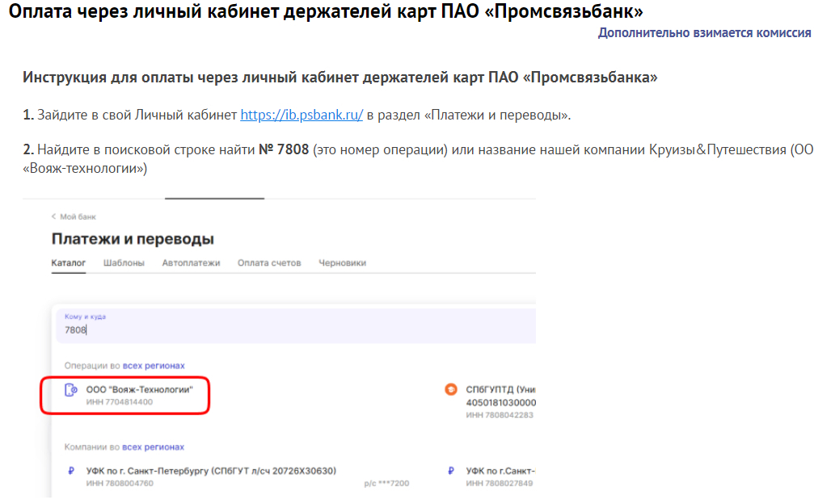Click the ООО Вояж-Технологии payment icon
This screenshot has height=504, width=814.
70,390
